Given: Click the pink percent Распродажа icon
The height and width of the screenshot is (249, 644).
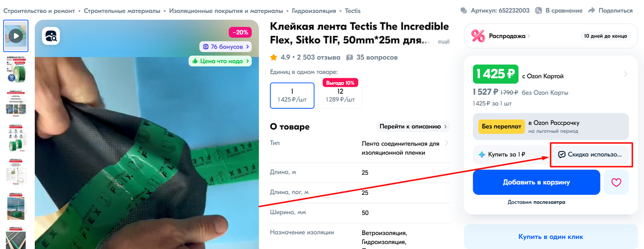Looking at the screenshot, I should [478, 36].
